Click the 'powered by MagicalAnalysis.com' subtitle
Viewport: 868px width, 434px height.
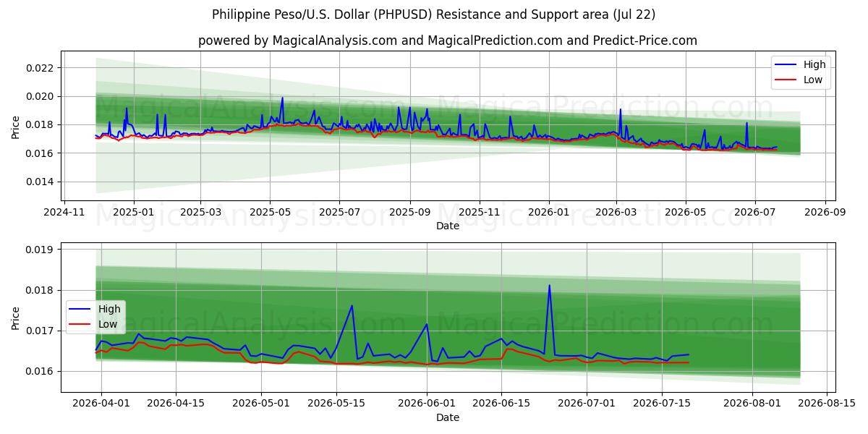(448, 41)
